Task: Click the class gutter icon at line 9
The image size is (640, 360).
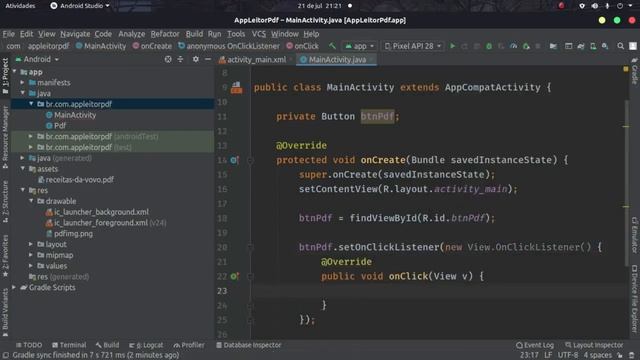Action: pos(236,87)
